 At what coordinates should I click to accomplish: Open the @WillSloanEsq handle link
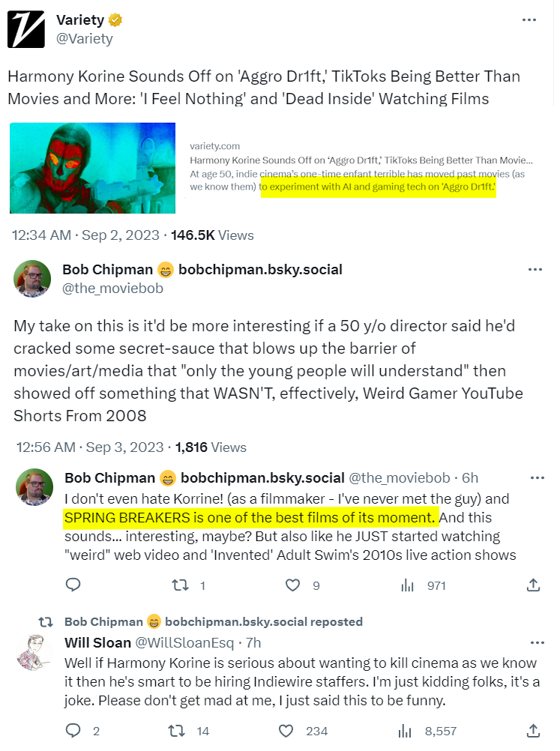tap(182, 643)
